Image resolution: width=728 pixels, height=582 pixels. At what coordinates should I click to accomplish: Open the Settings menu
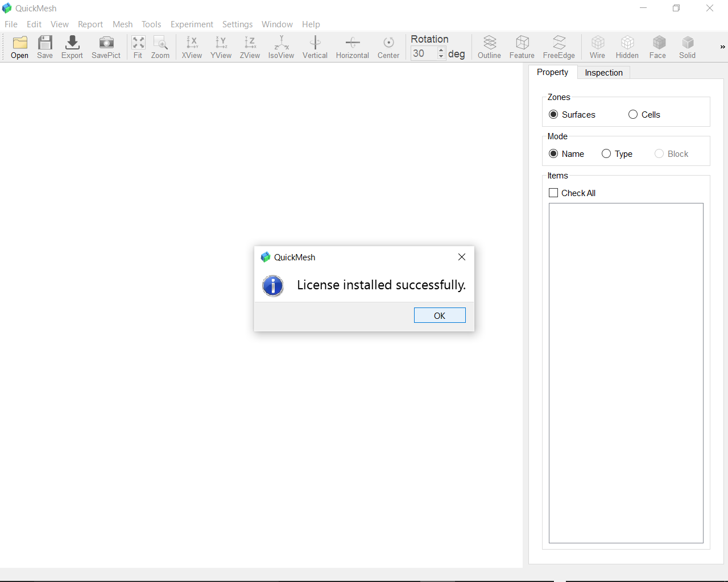(237, 24)
